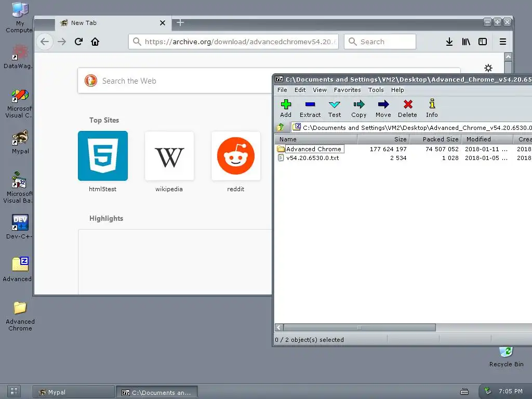Screen dimensions: 532x399
Task: Sort by Packed Size column
Action: coord(435,139)
